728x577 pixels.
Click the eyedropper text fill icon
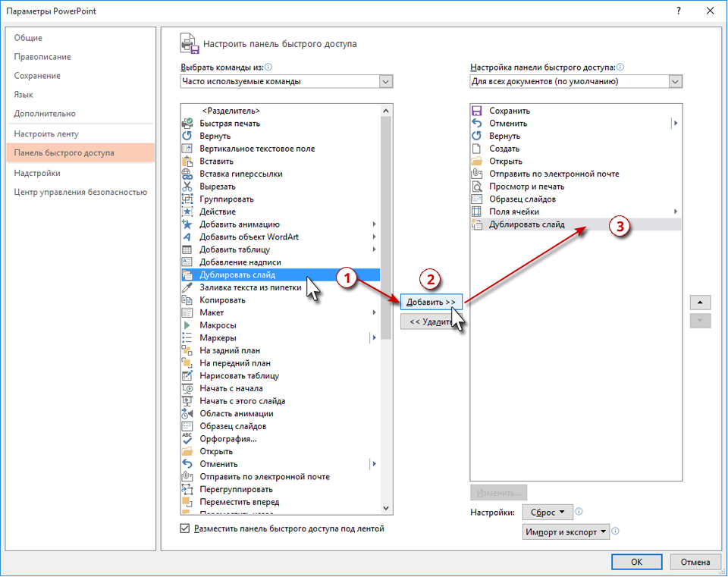(187, 287)
